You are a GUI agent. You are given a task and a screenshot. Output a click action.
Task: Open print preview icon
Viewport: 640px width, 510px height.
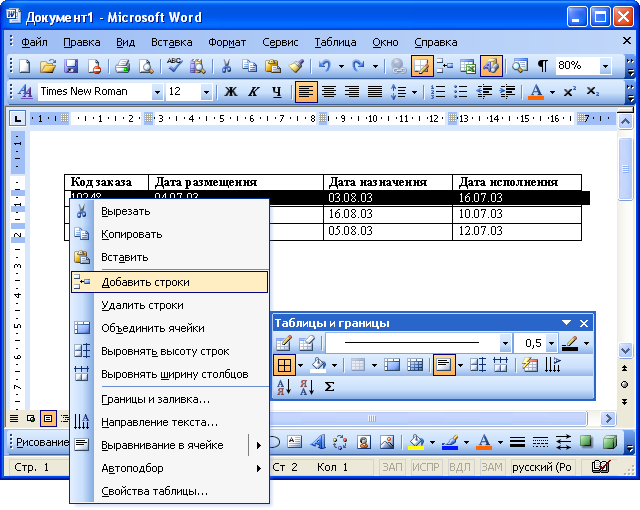(x=145, y=66)
